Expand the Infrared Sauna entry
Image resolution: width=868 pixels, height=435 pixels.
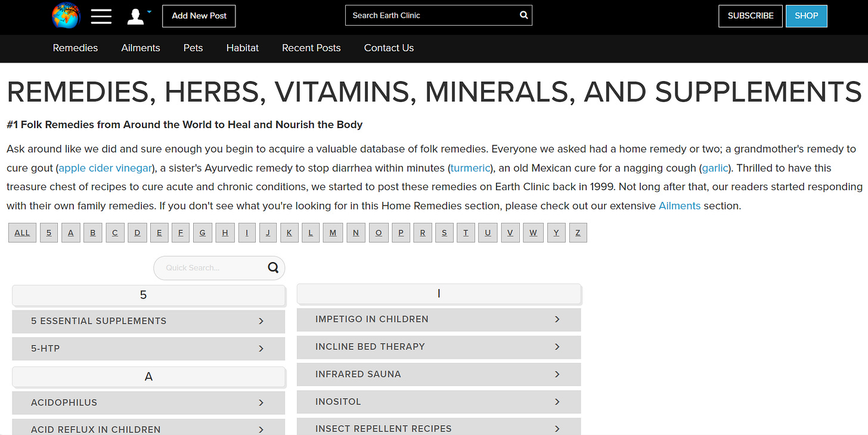(439, 374)
